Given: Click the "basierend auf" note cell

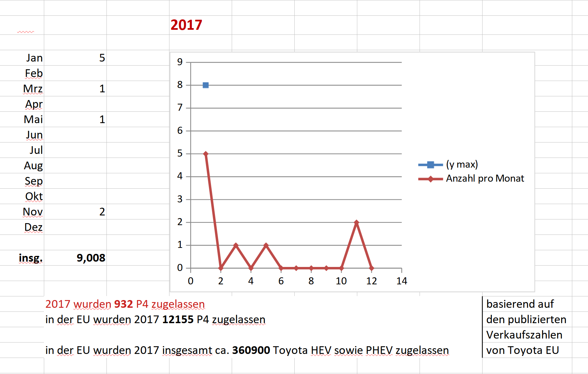Looking at the screenshot, I should coord(520,304).
